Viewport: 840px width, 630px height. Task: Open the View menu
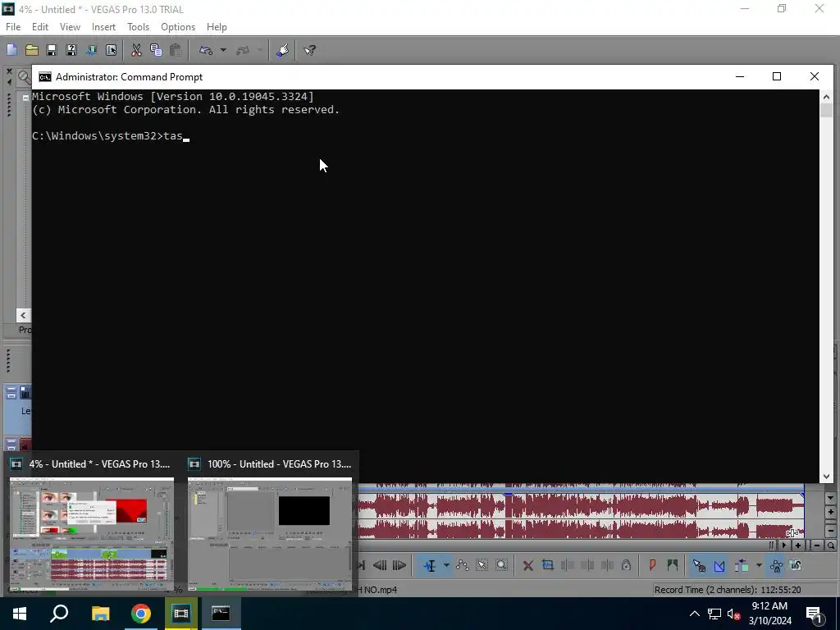70,27
